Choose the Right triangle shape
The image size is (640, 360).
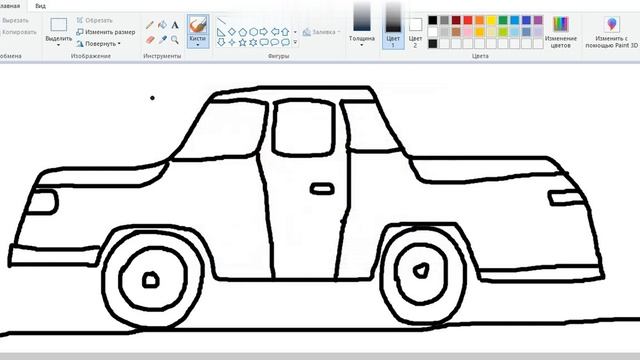[x=221, y=32]
